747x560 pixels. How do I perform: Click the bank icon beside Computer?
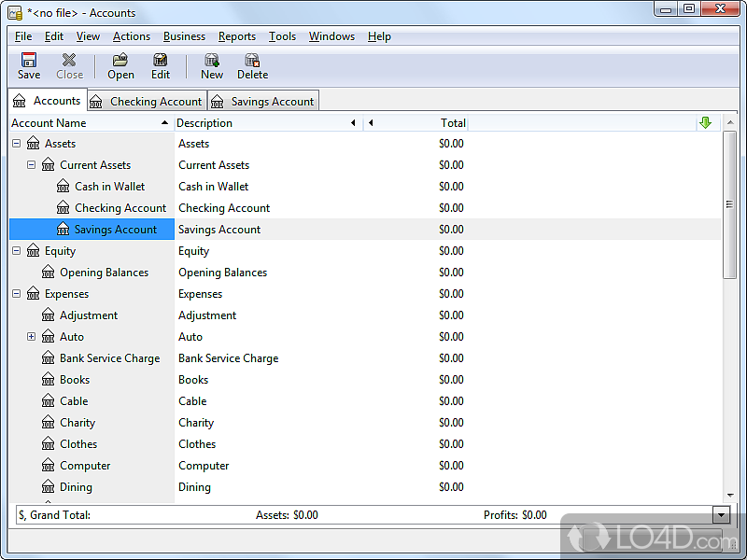[x=49, y=465]
